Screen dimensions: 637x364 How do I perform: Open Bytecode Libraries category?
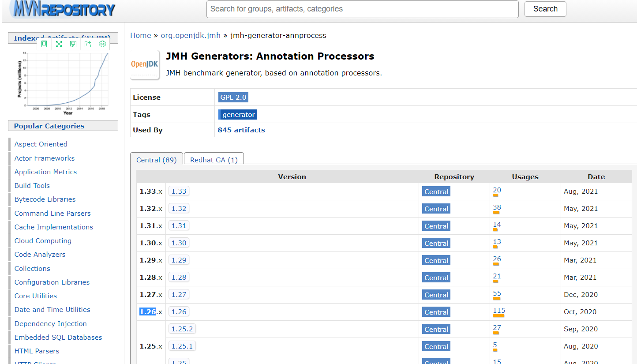[45, 199]
